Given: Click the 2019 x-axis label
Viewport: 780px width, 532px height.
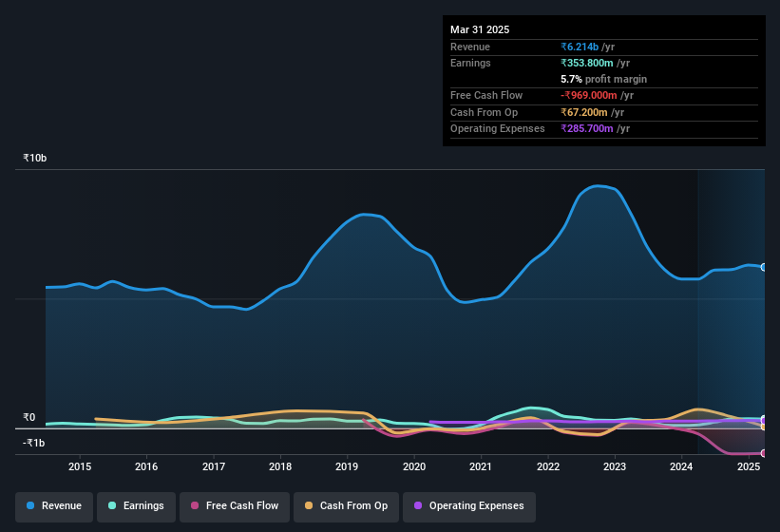Looking at the screenshot, I should click(347, 466).
